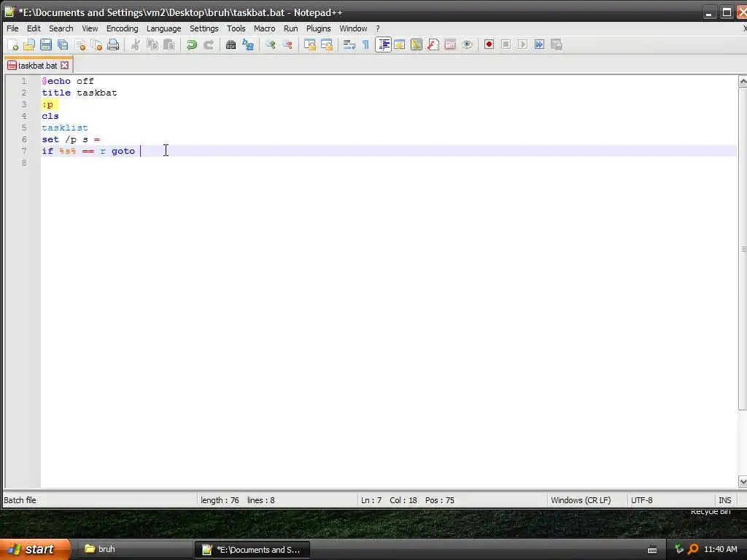Open the Tools menu
The height and width of the screenshot is (560, 747).
(x=236, y=28)
